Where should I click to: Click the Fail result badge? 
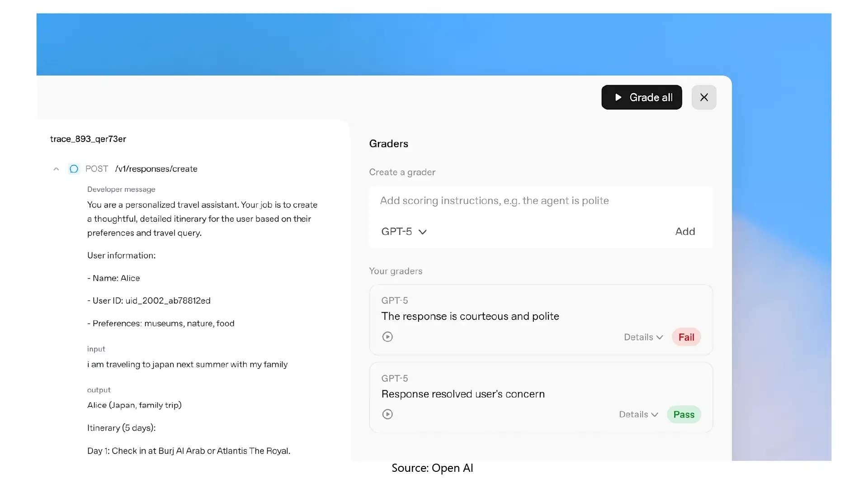coord(686,337)
